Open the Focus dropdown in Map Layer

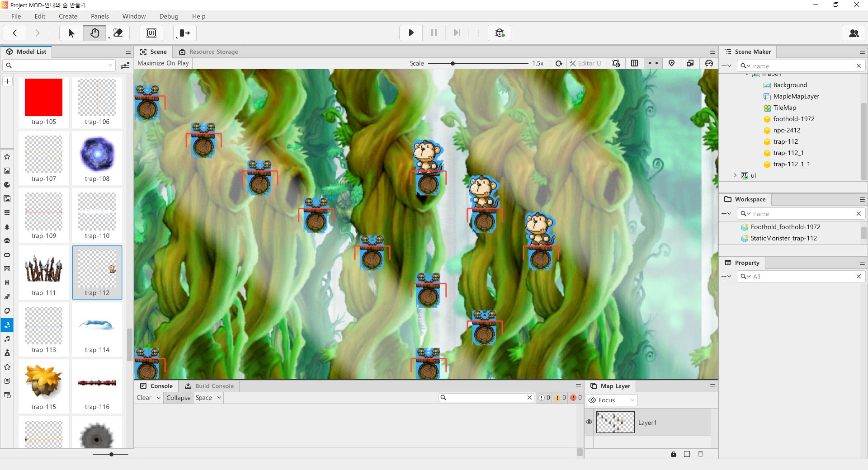[612, 400]
